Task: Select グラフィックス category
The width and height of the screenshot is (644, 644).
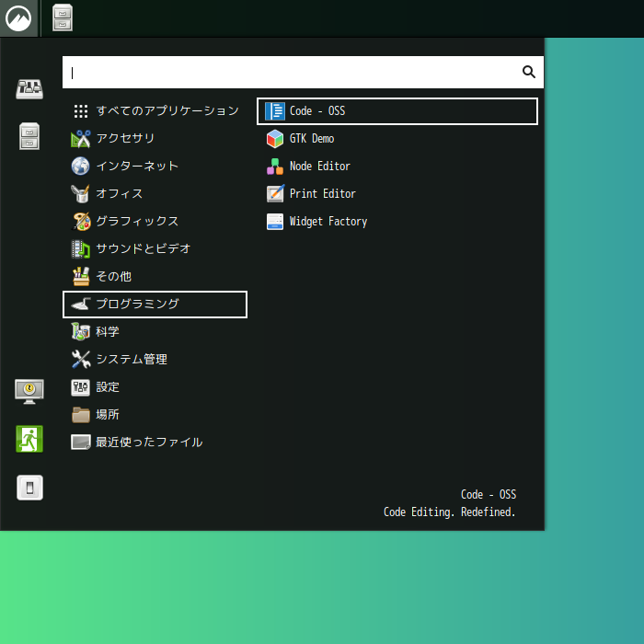Action: click(155, 222)
